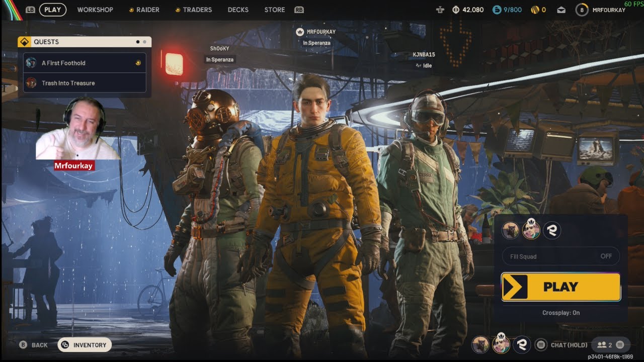
Task: Click the Quests panel page dots
Action: pos(141,42)
